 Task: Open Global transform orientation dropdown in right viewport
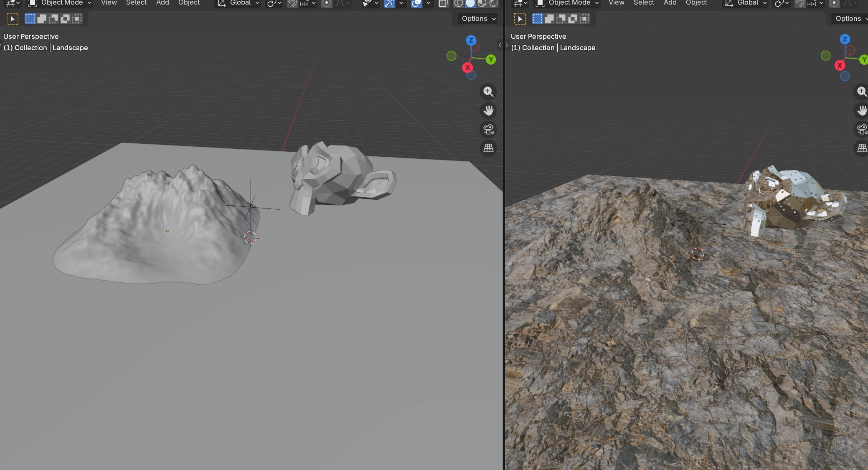click(747, 3)
